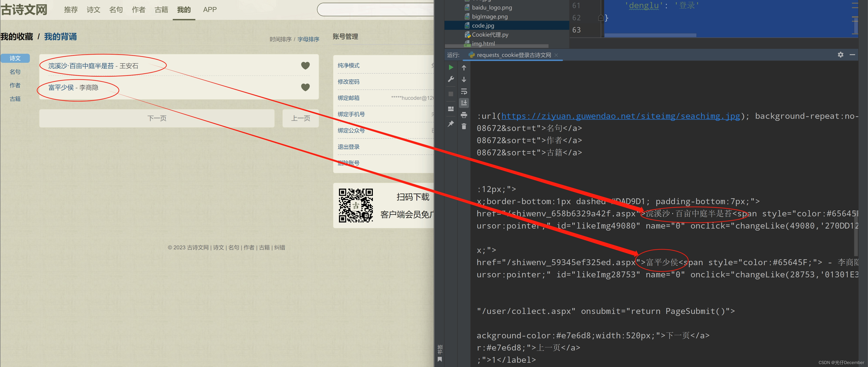Open 我的收藏 heading link

tap(17, 36)
